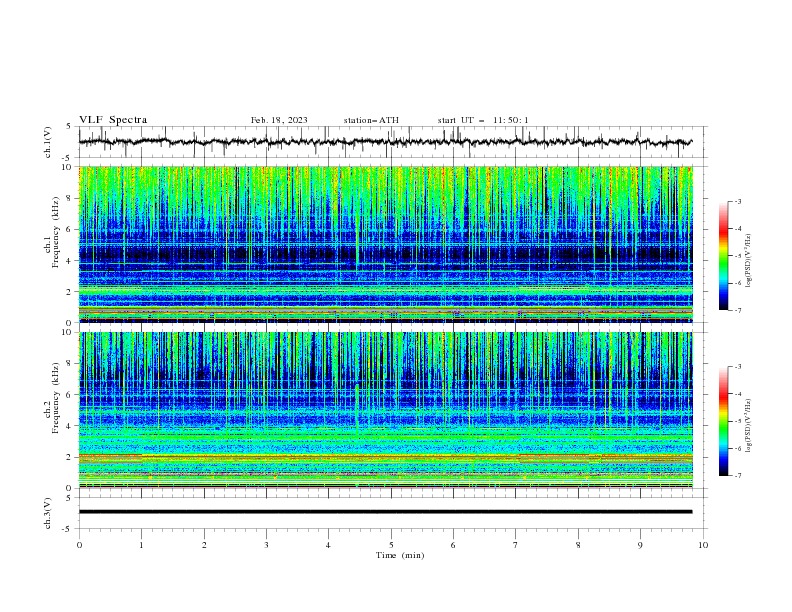
Task: Click the time axis tick label "6"
Action: coord(453,545)
